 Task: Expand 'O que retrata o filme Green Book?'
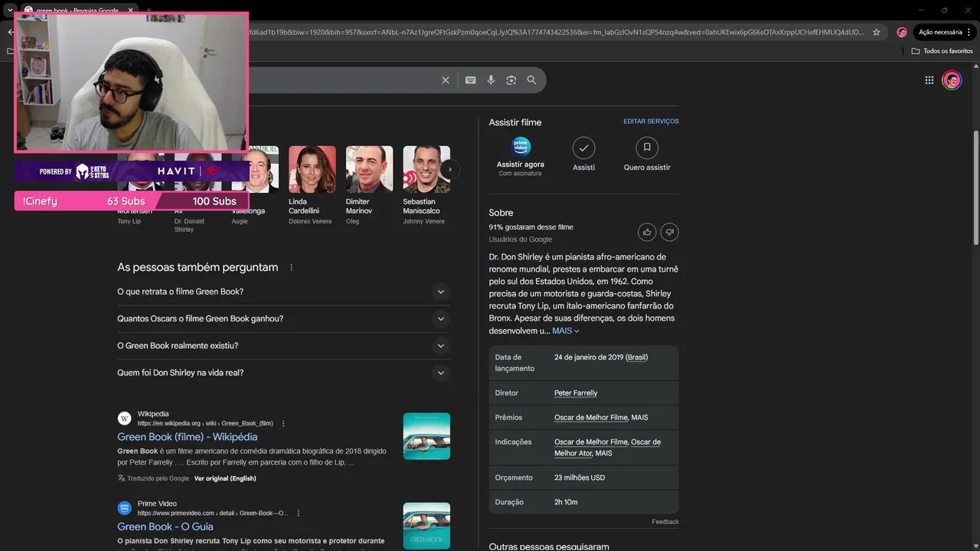coord(283,292)
